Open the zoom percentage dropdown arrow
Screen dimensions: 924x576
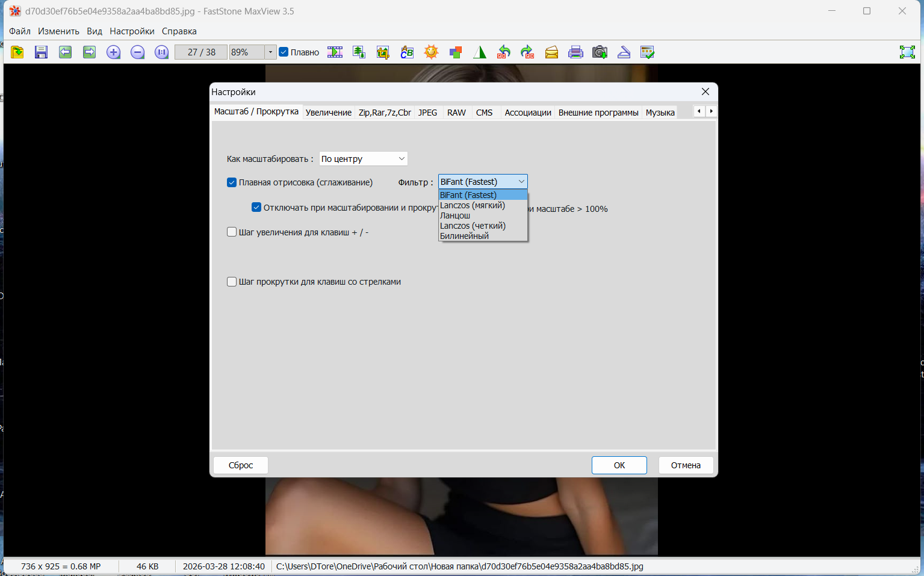270,52
